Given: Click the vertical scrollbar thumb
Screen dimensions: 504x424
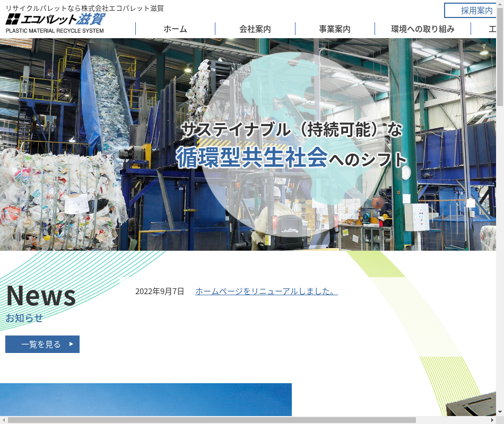Looking at the screenshot, I should (500, 53).
